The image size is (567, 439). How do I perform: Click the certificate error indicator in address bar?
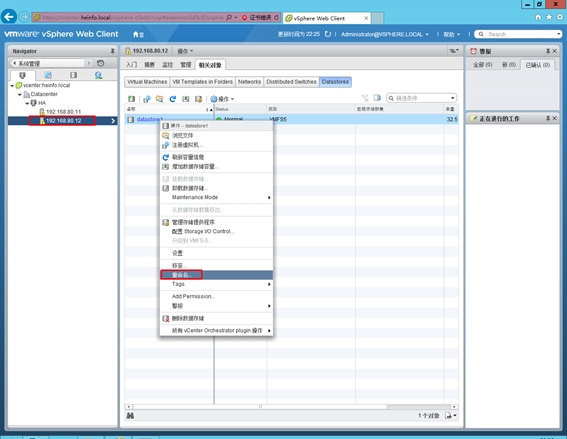pos(256,17)
